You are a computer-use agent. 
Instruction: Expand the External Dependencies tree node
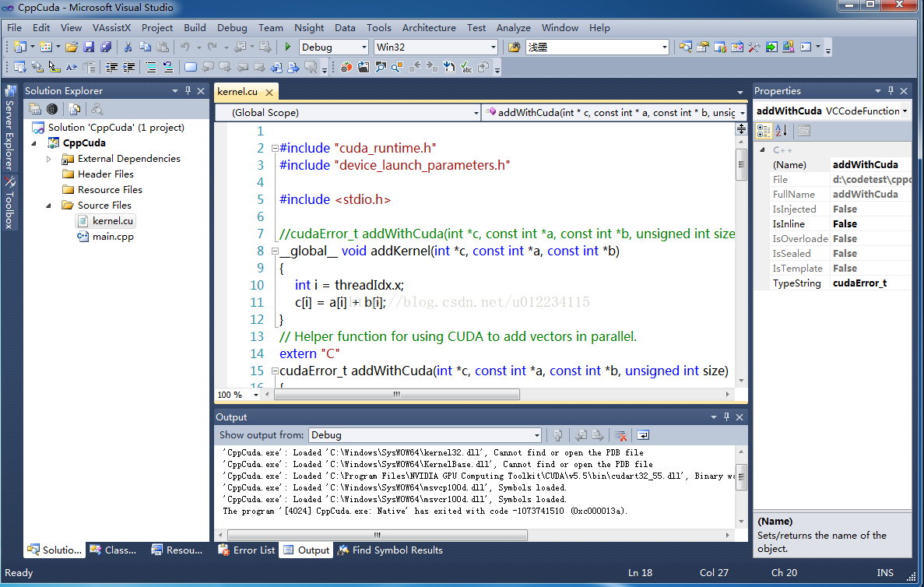coord(49,159)
